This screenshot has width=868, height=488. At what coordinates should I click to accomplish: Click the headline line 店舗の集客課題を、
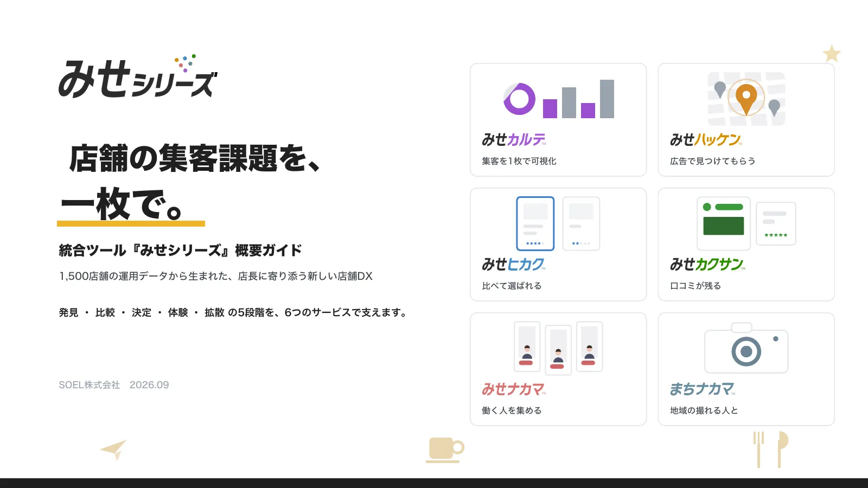coord(195,158)
